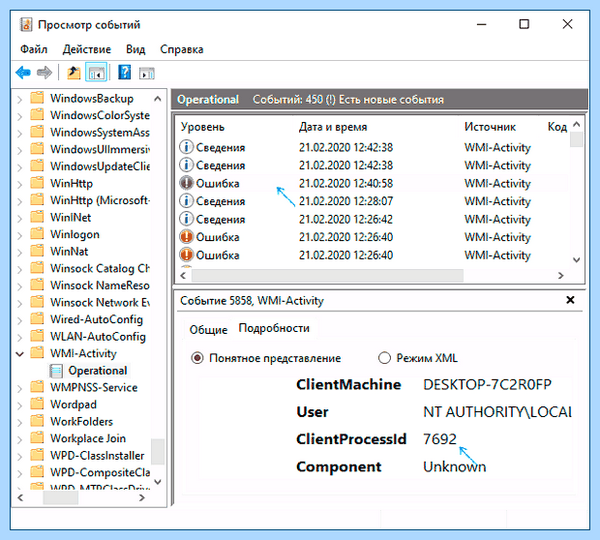Toggle the show/hide console tree icon
The image size is (600, 540).
[x=96, y=72]
